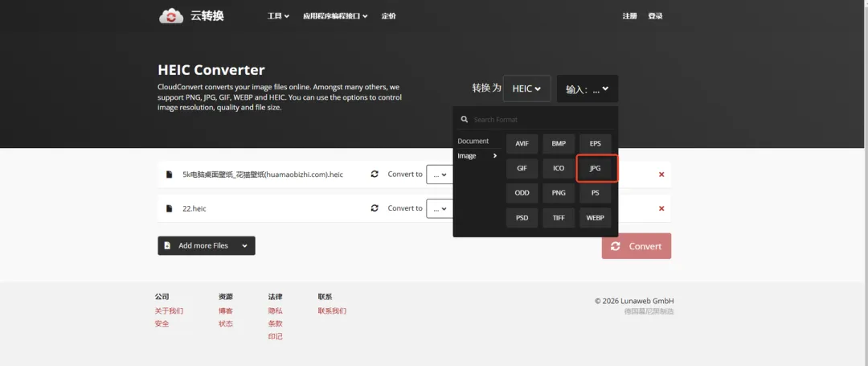The image size is (868, 366).
Task: Open the 关于我们 footer link
Action: [x=169, y=310]
